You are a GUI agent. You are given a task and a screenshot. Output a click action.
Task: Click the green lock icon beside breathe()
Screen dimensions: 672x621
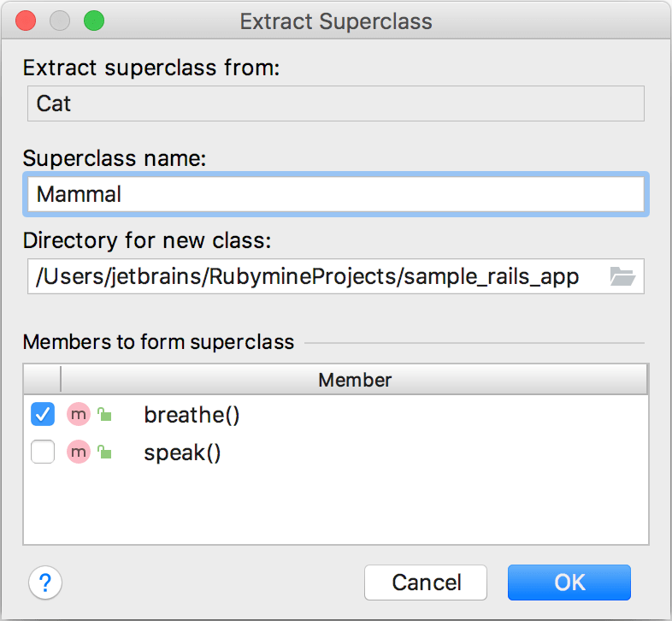[x=104, y=416]
